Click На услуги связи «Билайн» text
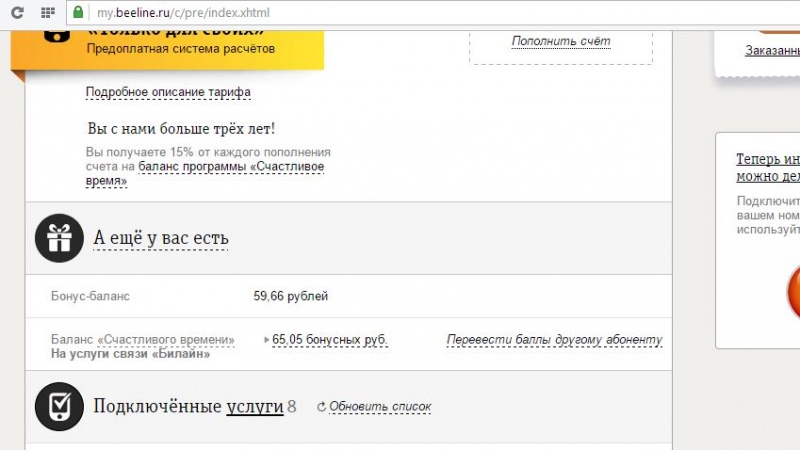The width and height of the screenshot is (800, 450). [x=130, y=354]
